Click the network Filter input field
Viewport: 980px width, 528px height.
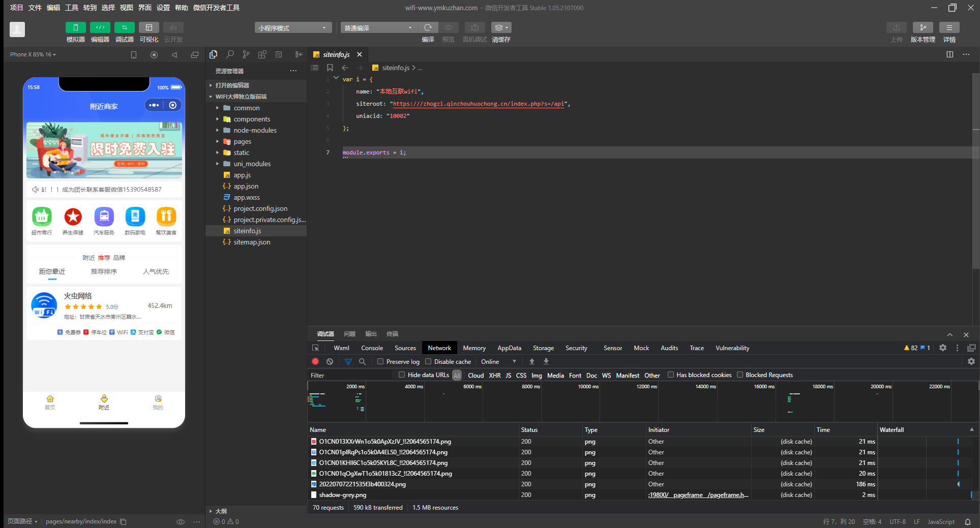[x=352, y=375]
